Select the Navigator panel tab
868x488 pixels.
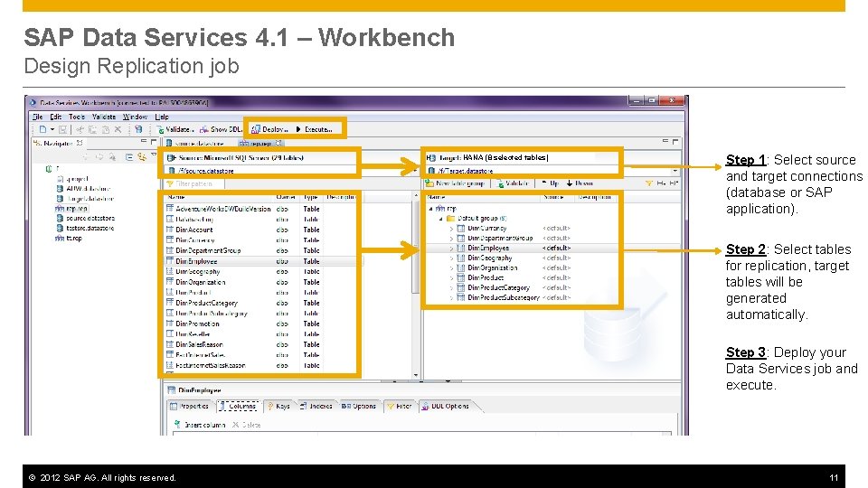[x=58, y=144]
